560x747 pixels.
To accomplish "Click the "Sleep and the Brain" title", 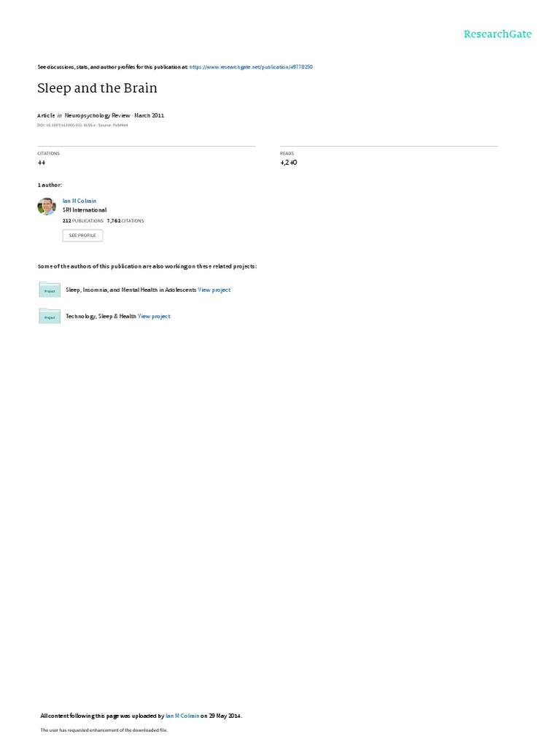I will point(97,88).
